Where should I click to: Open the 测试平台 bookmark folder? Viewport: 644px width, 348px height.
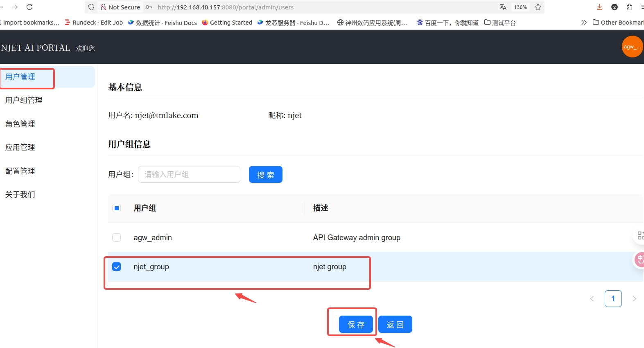pos(500,23)
